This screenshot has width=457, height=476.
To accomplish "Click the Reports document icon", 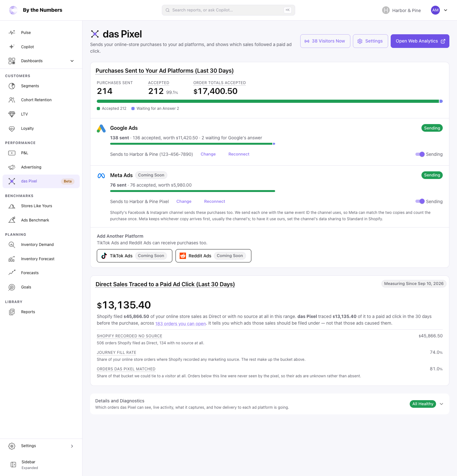I will pyautogui.click(x=12, y=312).
